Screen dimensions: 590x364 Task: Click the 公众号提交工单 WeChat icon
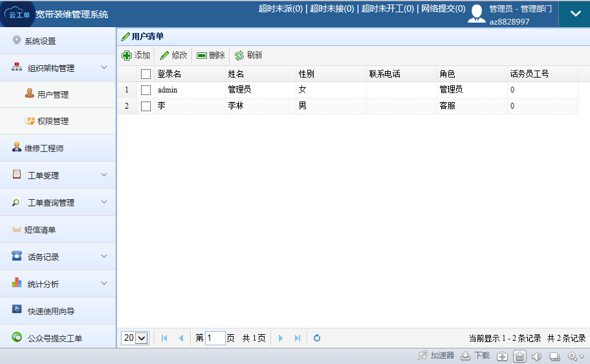click(x=17, y=337)
